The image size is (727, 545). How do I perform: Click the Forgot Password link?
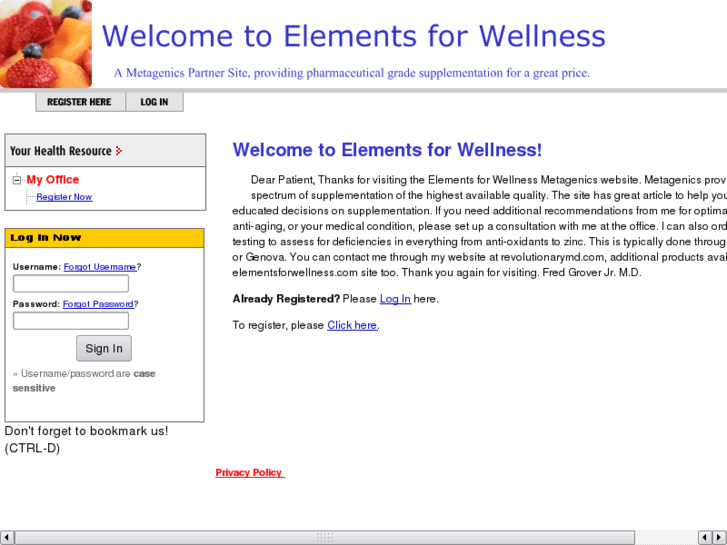coord(98,304)
